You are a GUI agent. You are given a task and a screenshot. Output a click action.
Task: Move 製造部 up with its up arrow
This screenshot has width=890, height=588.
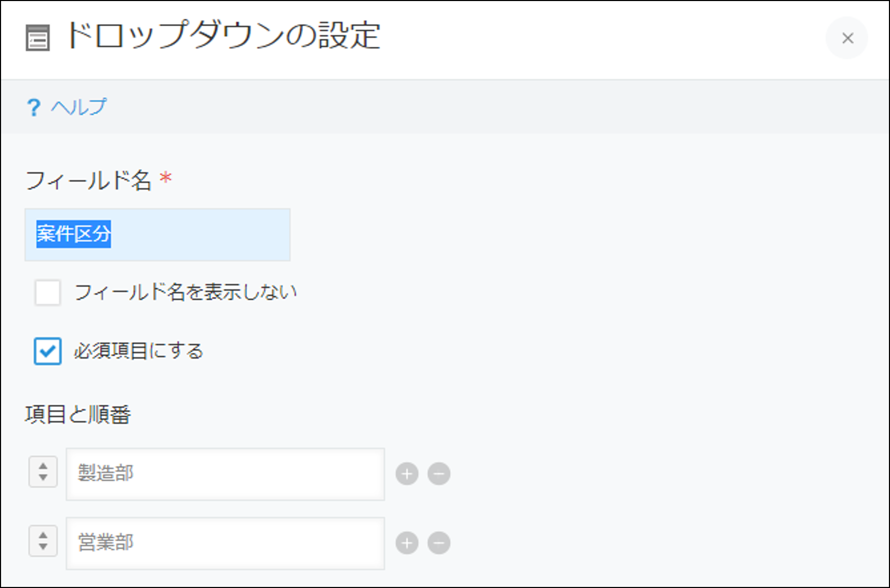(43, 466)
